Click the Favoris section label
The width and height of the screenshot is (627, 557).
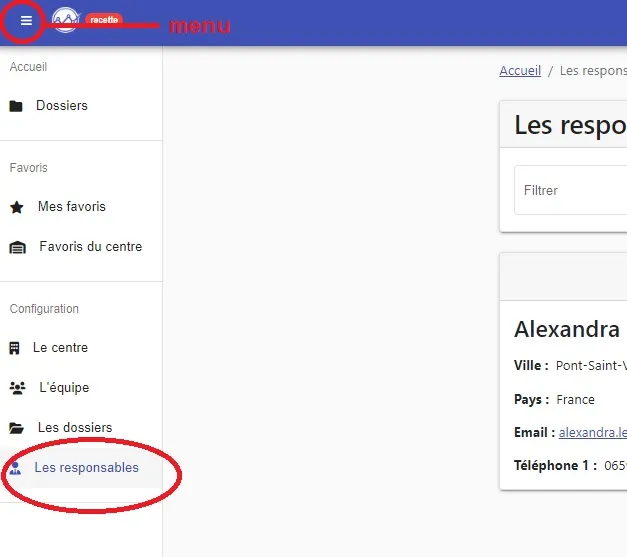tap(28, 168)
